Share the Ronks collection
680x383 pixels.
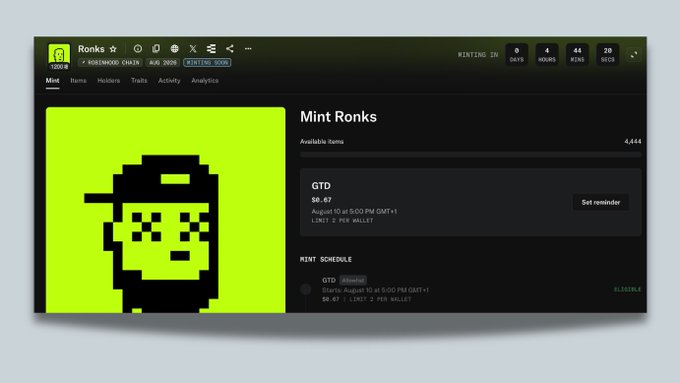click(x=230, y=49)
